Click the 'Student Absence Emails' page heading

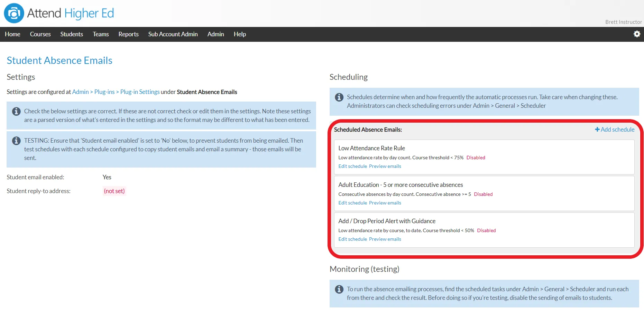(x=59, y=60)
